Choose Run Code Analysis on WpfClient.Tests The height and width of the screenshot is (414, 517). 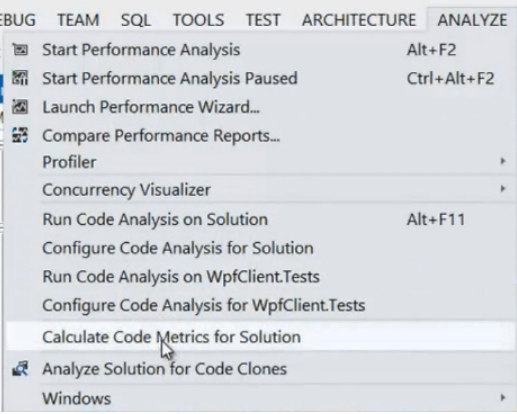pos(259,277)
